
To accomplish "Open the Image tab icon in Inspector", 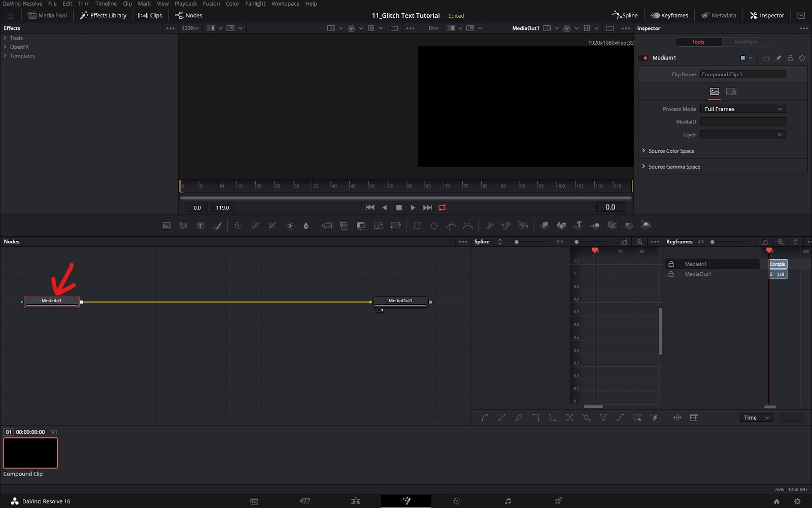I will (x=715, y=91).
